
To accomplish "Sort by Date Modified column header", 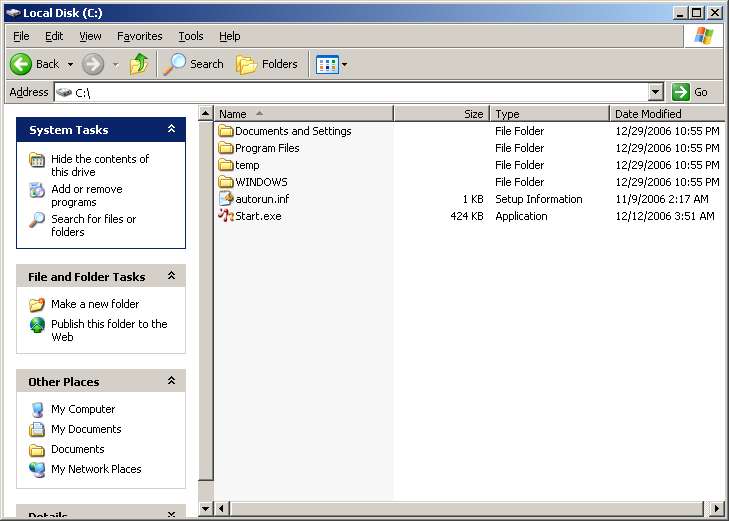I will tap(667, 114).
